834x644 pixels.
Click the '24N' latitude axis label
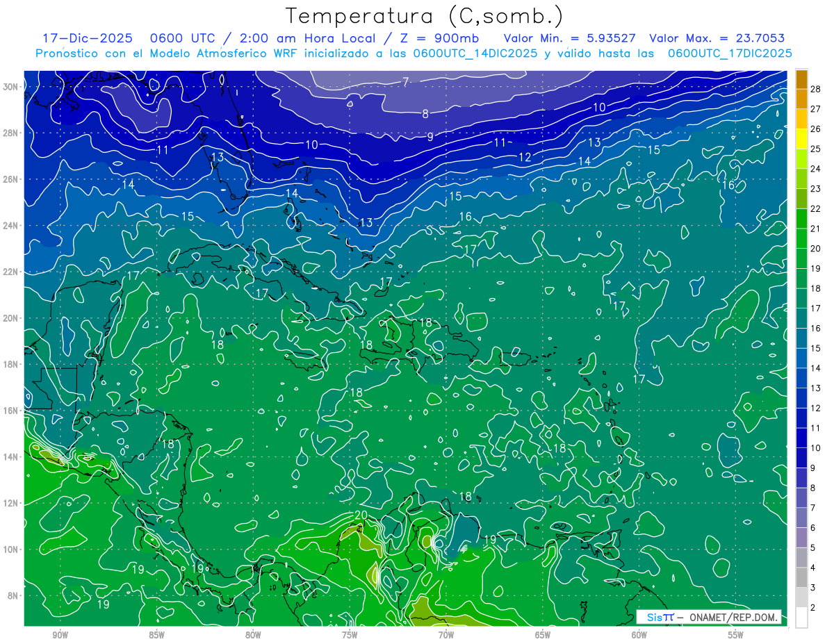click(12, 225)
